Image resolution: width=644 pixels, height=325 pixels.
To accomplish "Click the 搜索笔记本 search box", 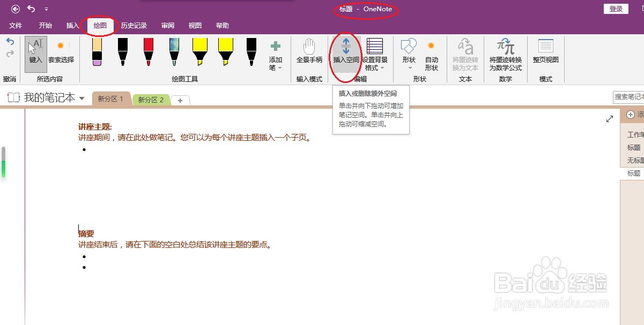I will (628, 97).
